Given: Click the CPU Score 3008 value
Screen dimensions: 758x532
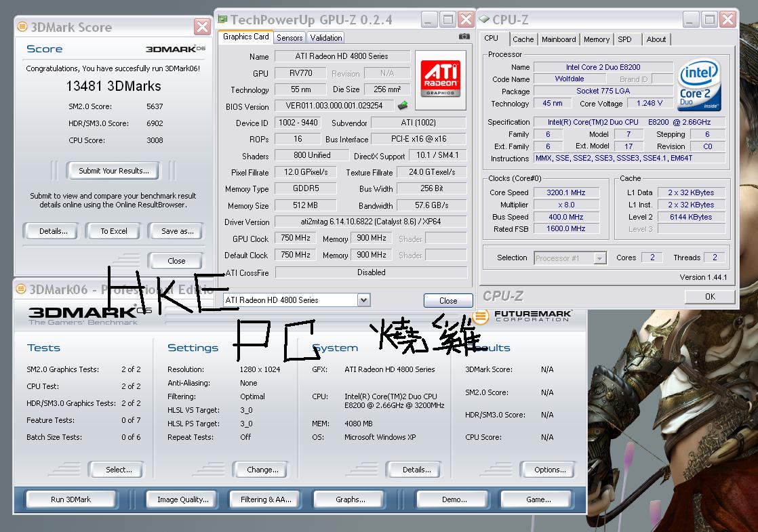Looking at the screenshot, I should point(155,140).
